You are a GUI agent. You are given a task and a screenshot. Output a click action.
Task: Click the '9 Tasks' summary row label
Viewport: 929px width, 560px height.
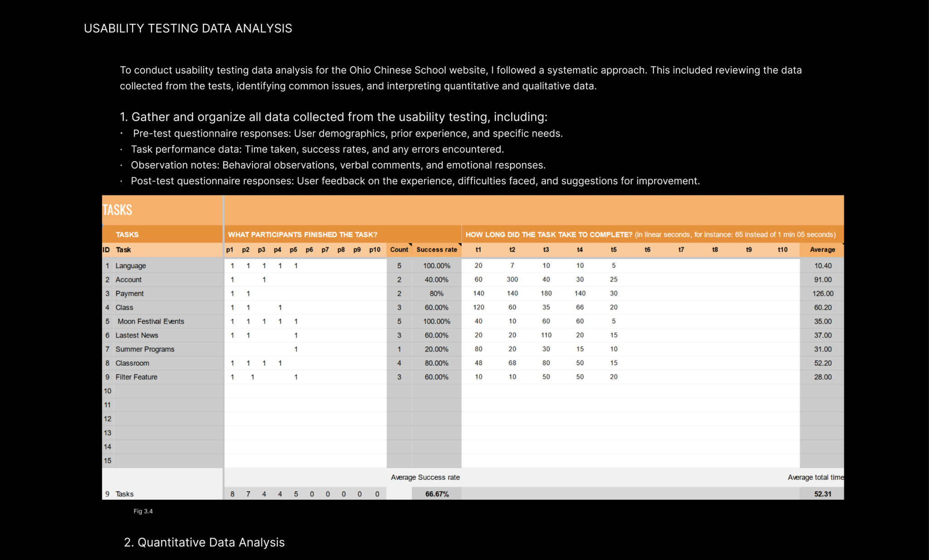coord(119,494)
